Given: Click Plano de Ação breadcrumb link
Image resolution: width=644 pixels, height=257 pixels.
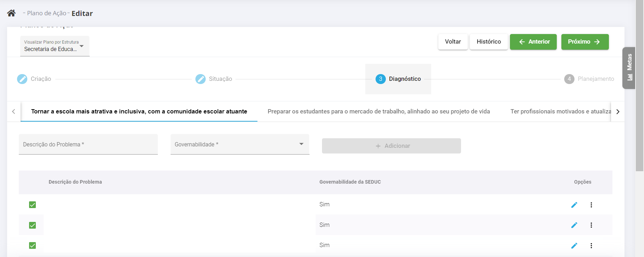Looking at the screenshot, I should 46,13.
